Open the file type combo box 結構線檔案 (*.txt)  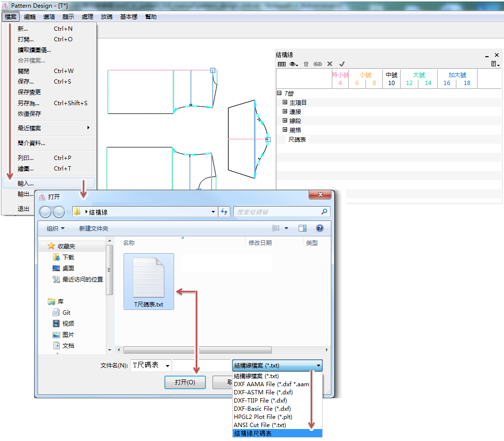click(277, 366)
